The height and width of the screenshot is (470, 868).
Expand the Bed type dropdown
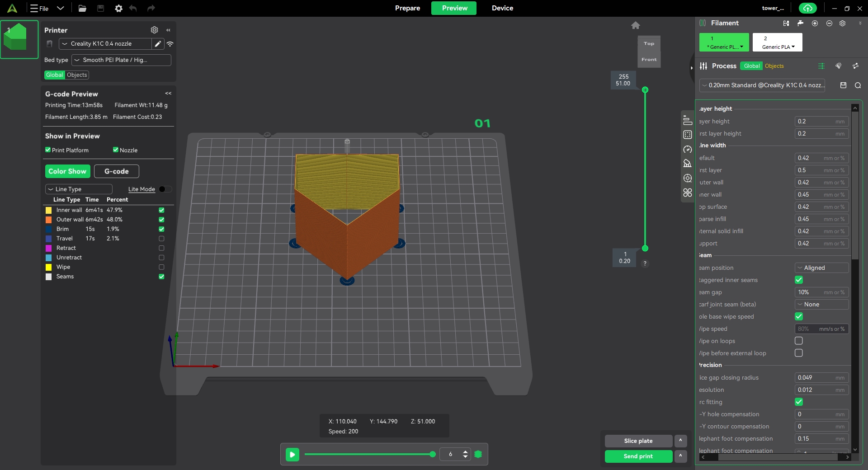tap(121, 60)
